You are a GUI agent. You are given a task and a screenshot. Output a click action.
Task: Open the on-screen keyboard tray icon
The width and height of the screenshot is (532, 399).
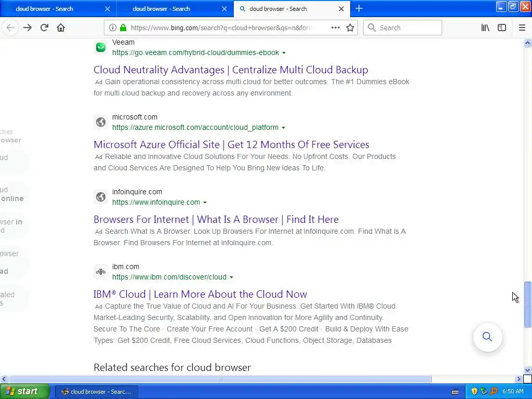click(x=455, y=392)
